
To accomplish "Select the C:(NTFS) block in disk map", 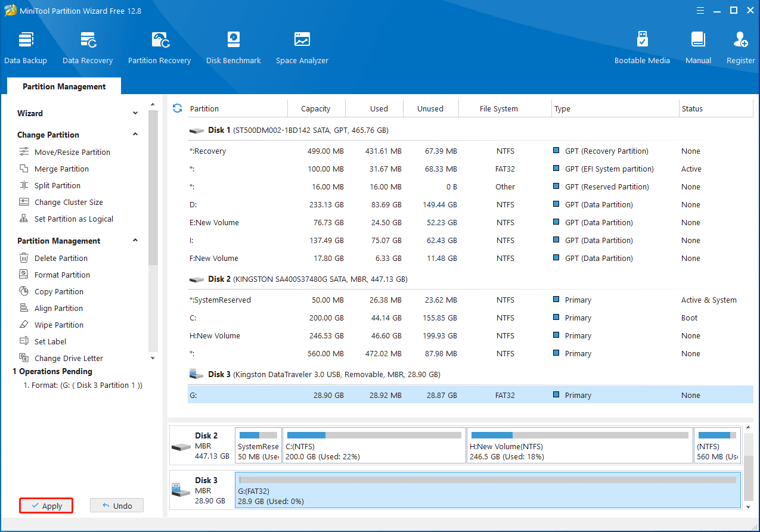I will [374, 445].
